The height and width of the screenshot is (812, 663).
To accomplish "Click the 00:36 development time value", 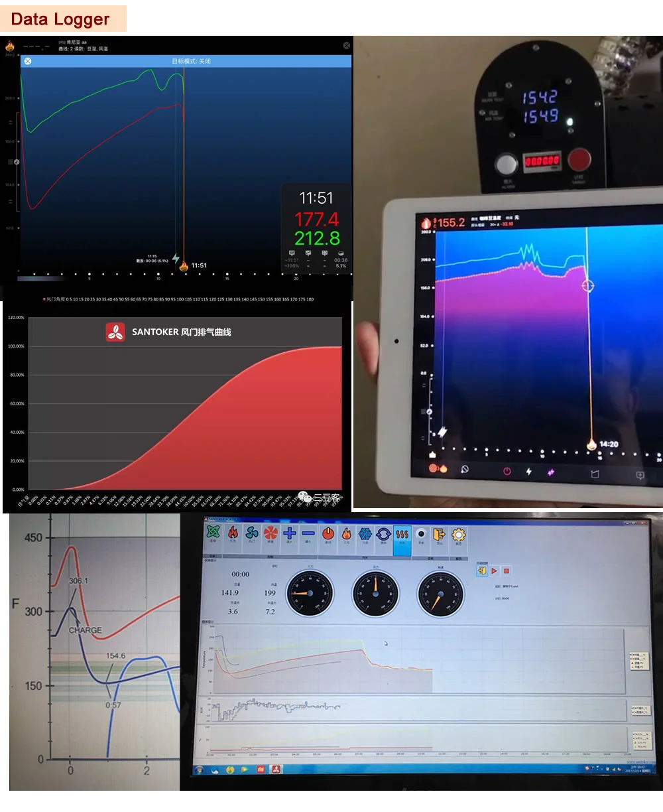I will tap(341, 260).
